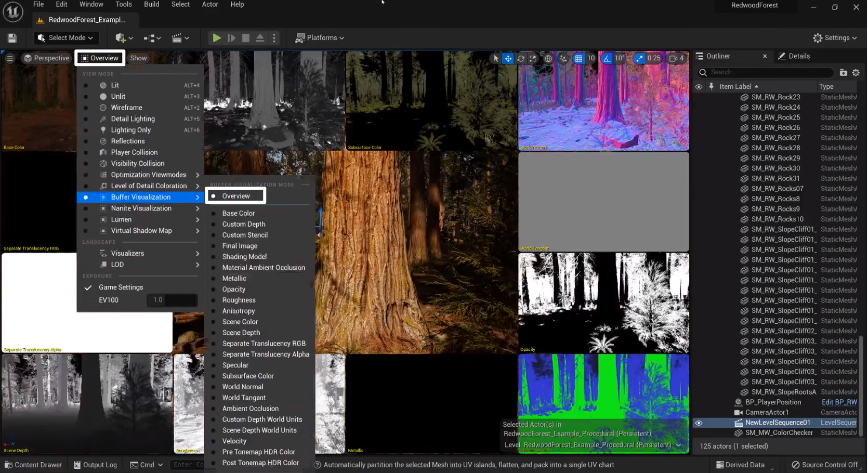Click the Save icon in main toolbar
This screenshot has width=868, height=473.
coord(12,38)
